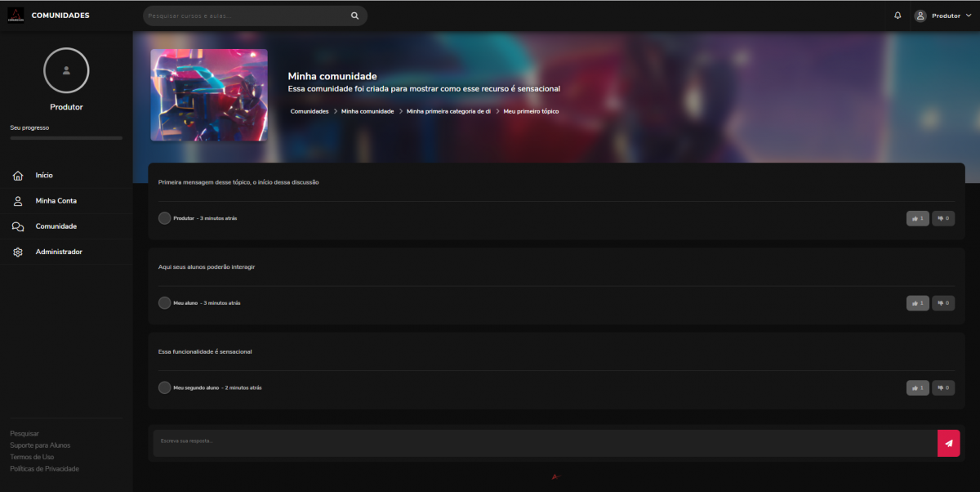Like the message from Meu segundo aluno
The height and width of the screenshot is (492, 980).
(917, 387)
